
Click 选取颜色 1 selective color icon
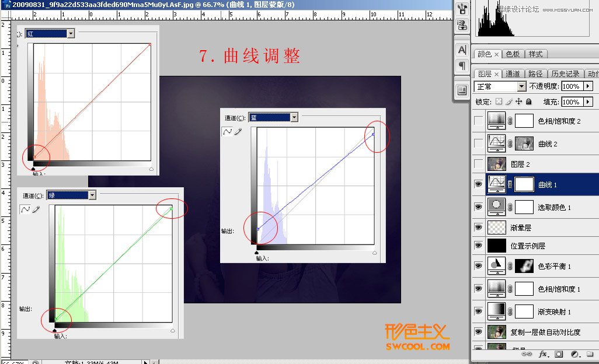497,207
